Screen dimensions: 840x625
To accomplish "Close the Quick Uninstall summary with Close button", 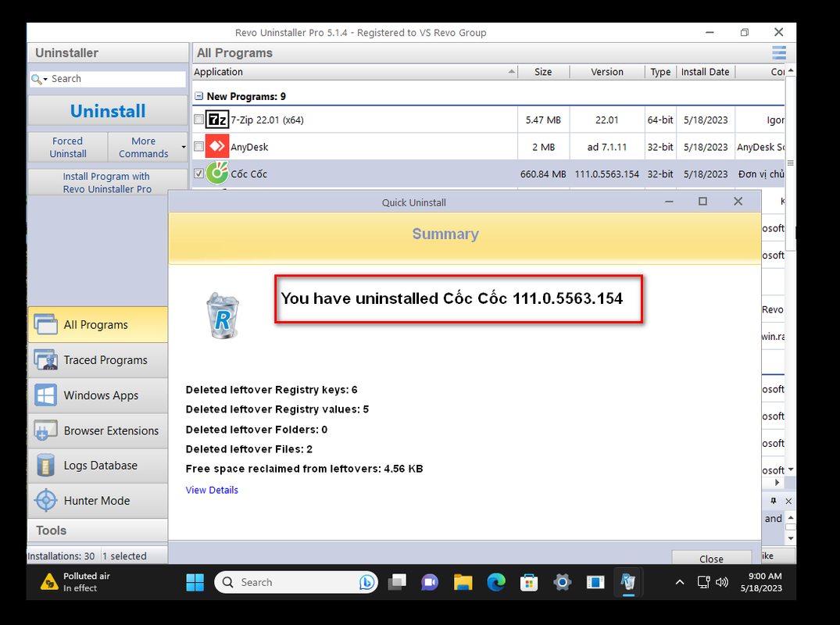I will point(711,558).
